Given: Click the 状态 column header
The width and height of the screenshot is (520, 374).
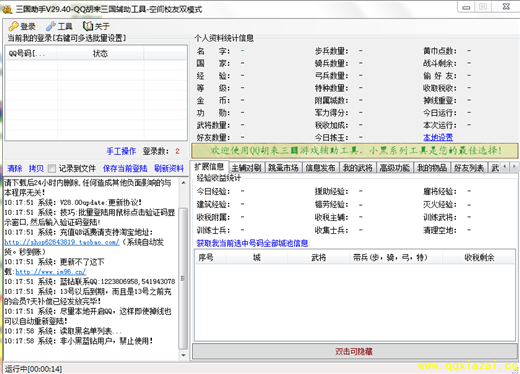Looking at the screenshot, I should 100,53.
